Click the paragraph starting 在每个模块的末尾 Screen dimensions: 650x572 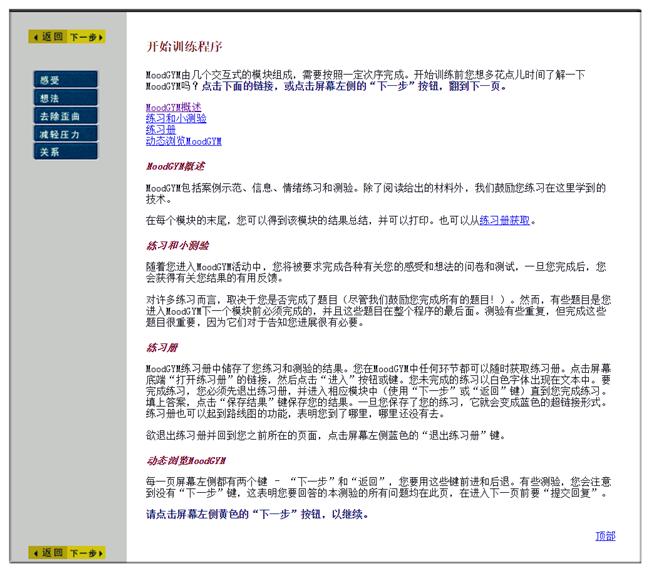341,220
